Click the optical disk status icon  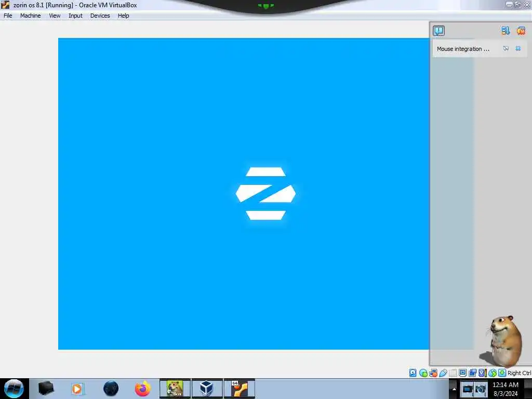pyautogui.click(x=423, y=373)
